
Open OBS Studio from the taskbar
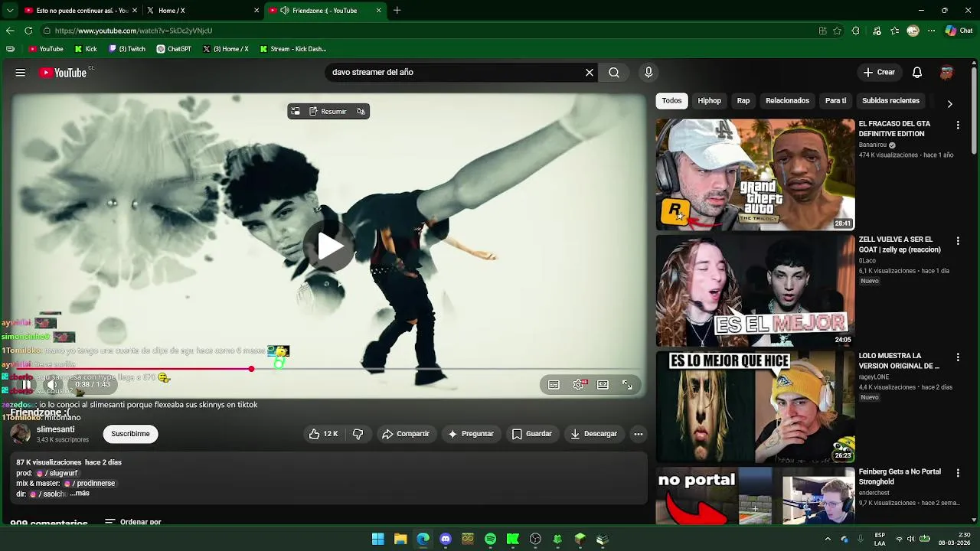point(535,540)
